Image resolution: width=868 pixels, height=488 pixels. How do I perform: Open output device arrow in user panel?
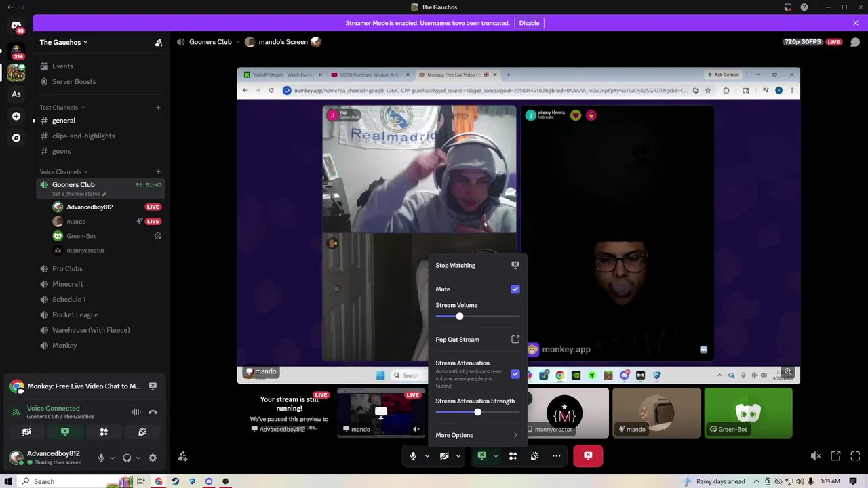[x=138, y=458]
